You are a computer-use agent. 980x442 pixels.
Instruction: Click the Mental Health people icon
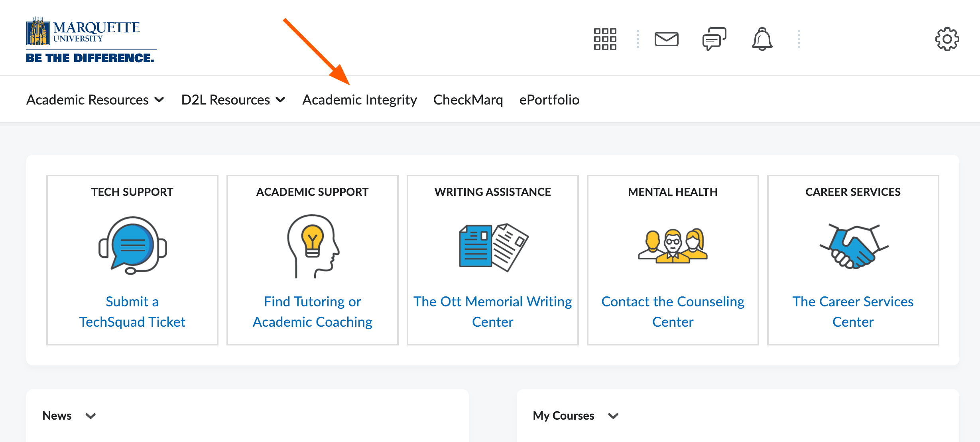(x=673, y=246)
